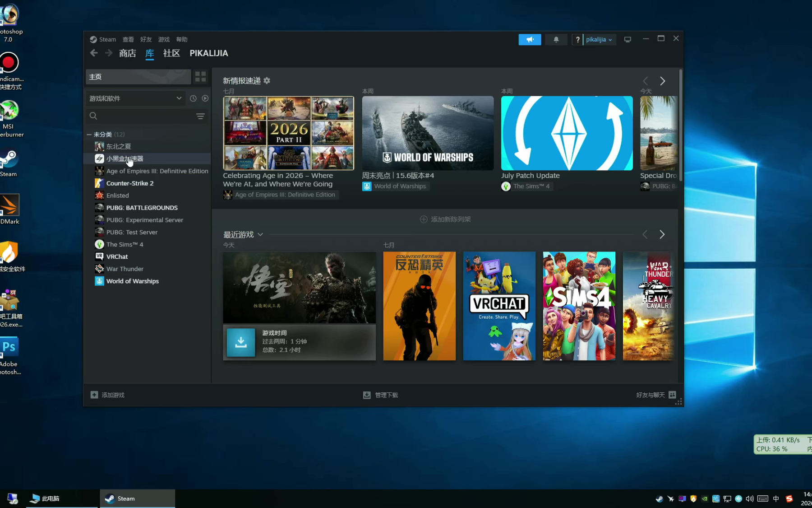
Task: Open the 游戏 (Games) menu
Action: point(164,40)
